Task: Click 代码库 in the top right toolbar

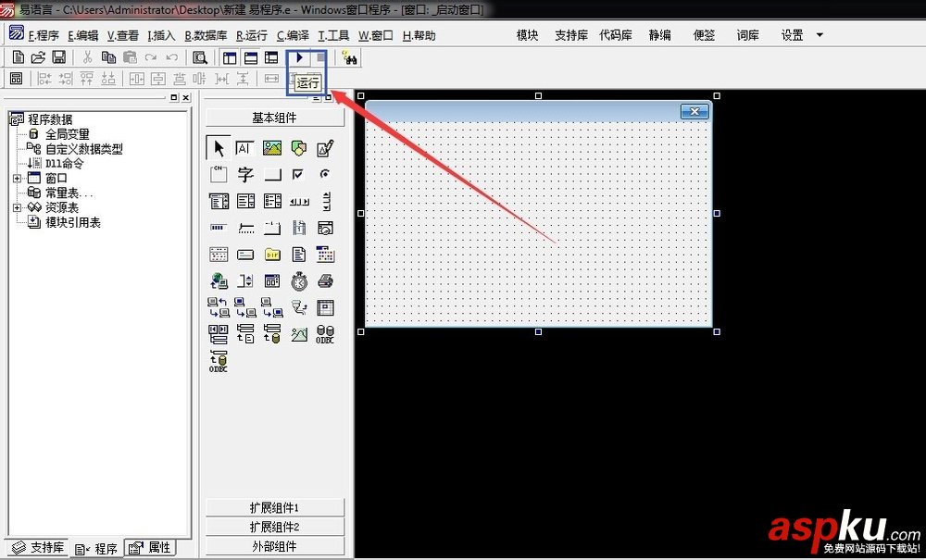Action: tap(616, 35)
